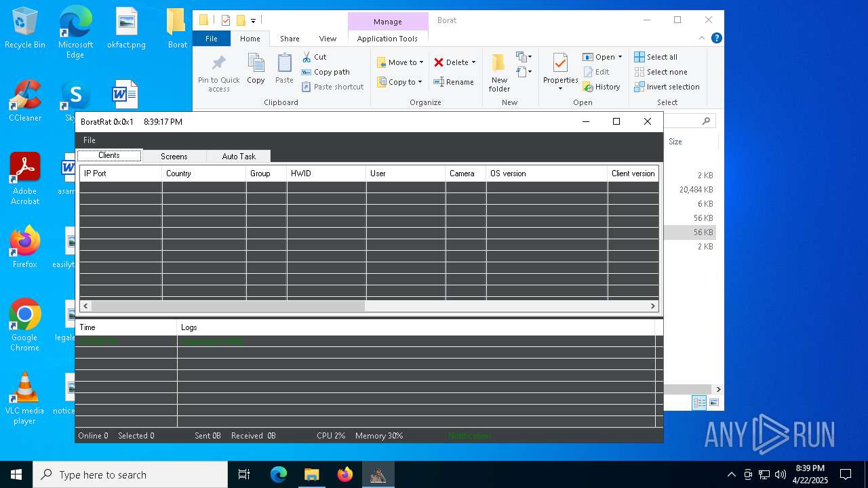Click the Rename button
The height and width of the screenshot is (488, 868).
pos(454,82)
